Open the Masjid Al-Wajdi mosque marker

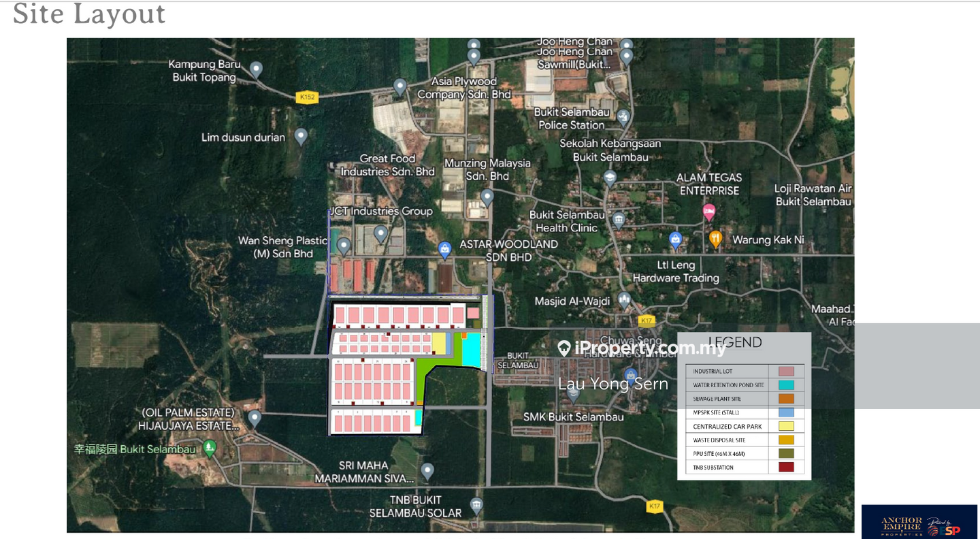(x=624, y=300)
